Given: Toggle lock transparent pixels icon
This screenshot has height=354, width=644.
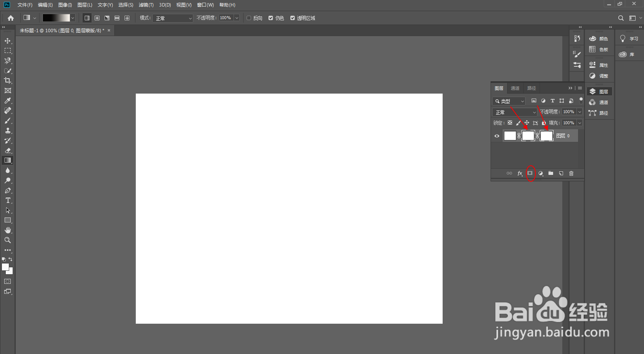Looking at the screenshot, I should point(510,123).
